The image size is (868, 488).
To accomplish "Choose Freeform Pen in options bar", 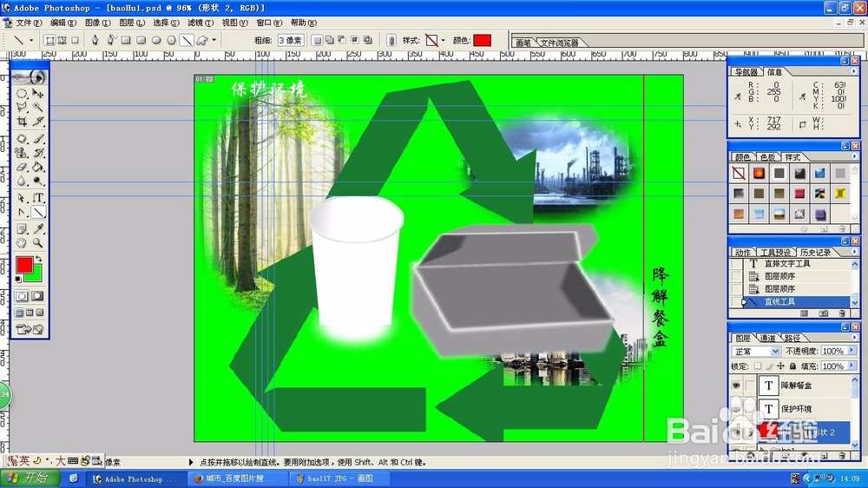I will (110, 40).
